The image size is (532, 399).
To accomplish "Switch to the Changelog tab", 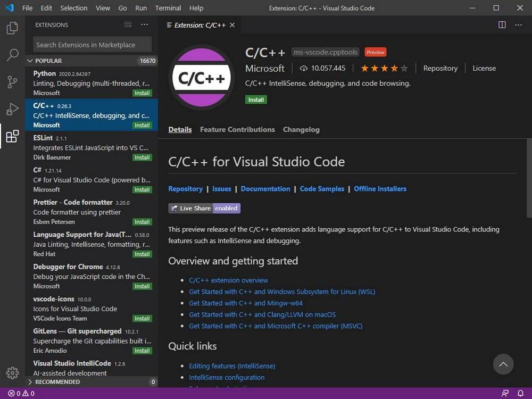I will [x=301, y=129].
